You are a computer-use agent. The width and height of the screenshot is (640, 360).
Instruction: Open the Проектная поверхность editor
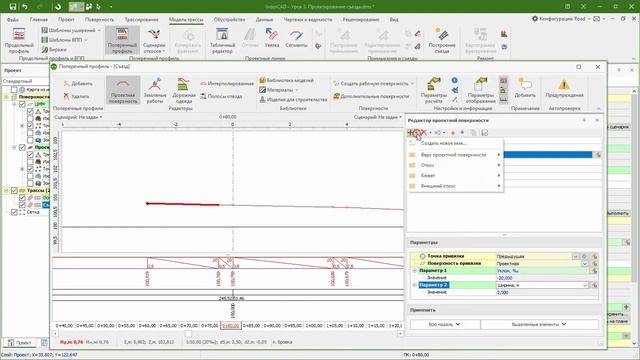[123, 90]
